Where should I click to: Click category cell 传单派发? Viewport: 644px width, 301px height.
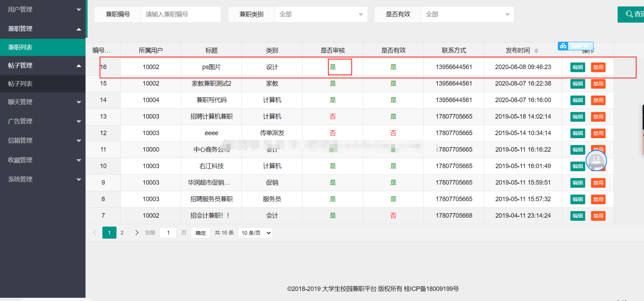tap(272, 133)
